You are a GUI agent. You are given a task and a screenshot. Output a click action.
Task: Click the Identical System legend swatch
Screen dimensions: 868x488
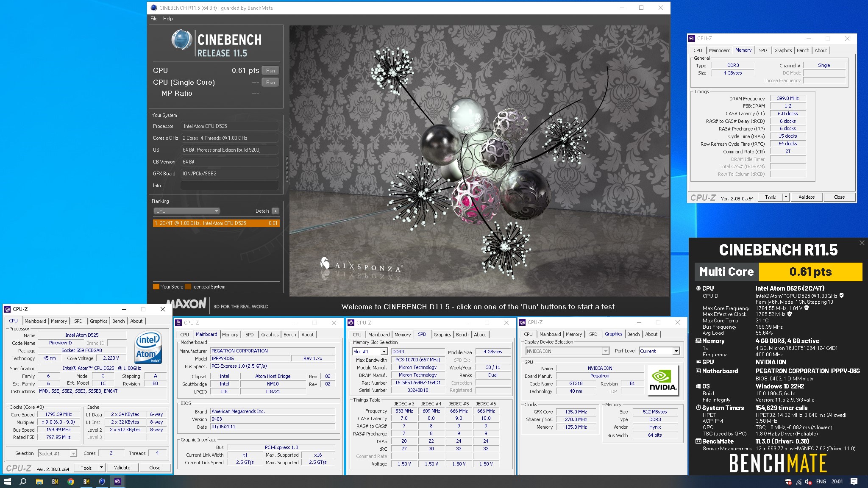coord(188,287)
